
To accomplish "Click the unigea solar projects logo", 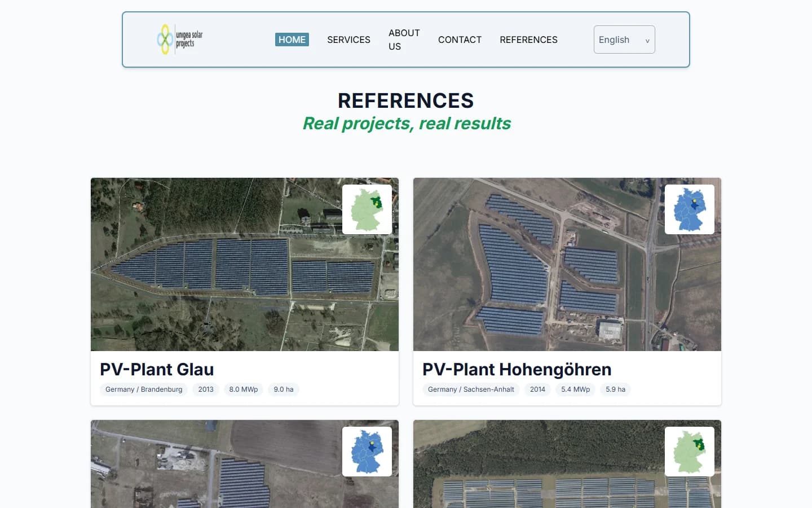I will (180, 40).
